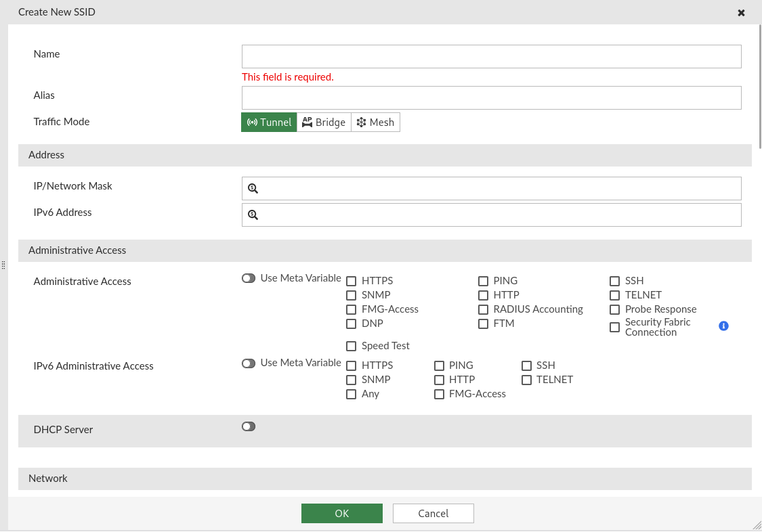Viewport: 762px width, 532px height.
Task: Tick the Probe Response checkbox
Action: click(x=614, y=309)
